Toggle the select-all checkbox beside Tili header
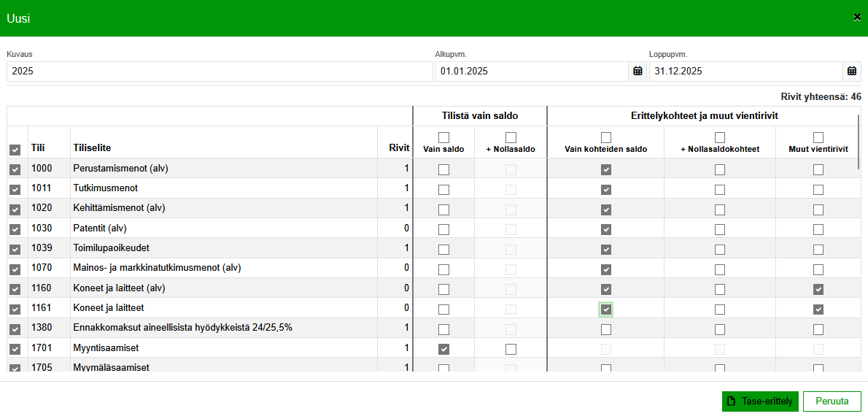 pos(15,150)
